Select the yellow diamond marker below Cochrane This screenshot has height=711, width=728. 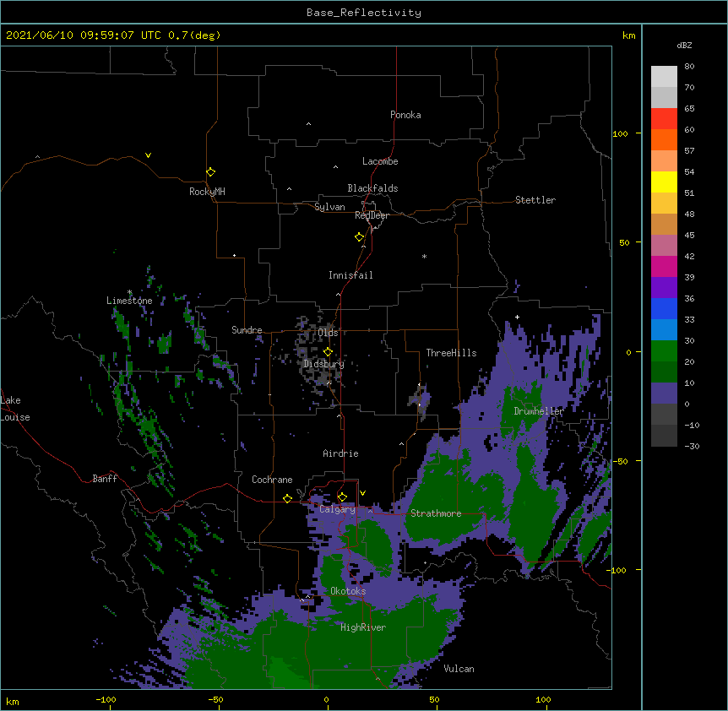click(287, 498)
